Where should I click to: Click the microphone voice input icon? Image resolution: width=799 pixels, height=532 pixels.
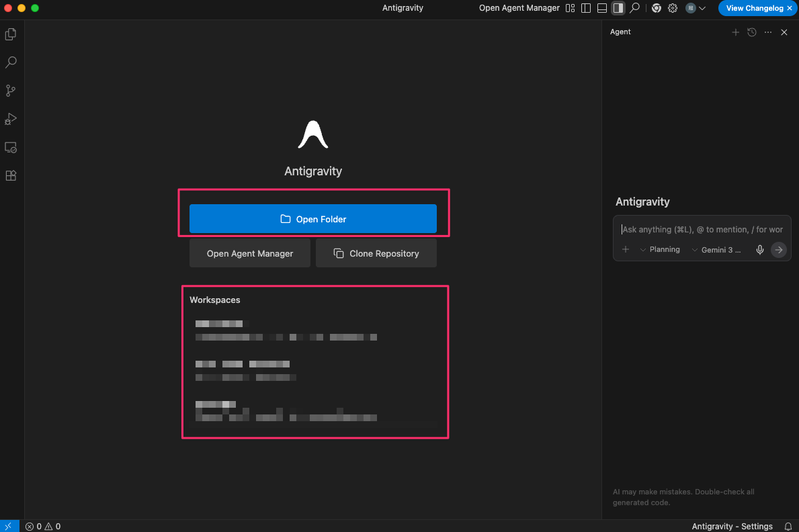760,250
